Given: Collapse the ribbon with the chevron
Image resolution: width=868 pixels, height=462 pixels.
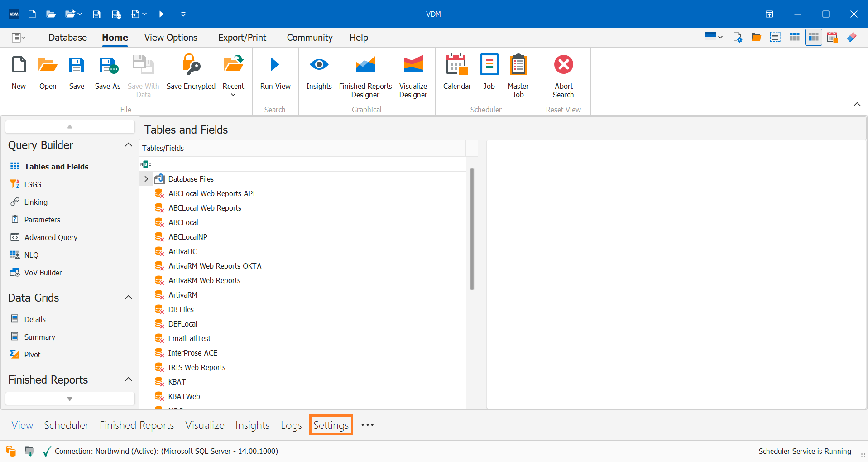Looking at the screenshot, I should pyautogui.click(x=857, y=105).
